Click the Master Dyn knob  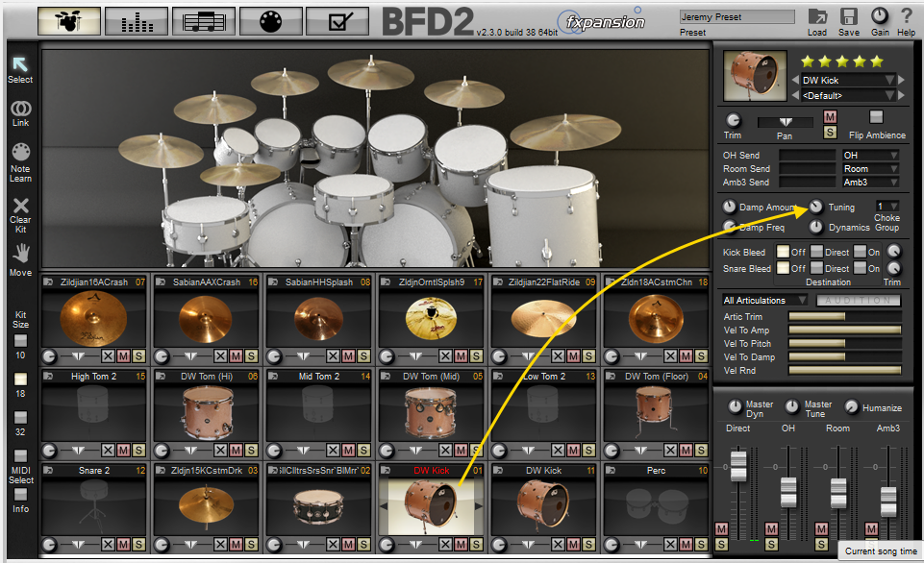click(735, 406)
